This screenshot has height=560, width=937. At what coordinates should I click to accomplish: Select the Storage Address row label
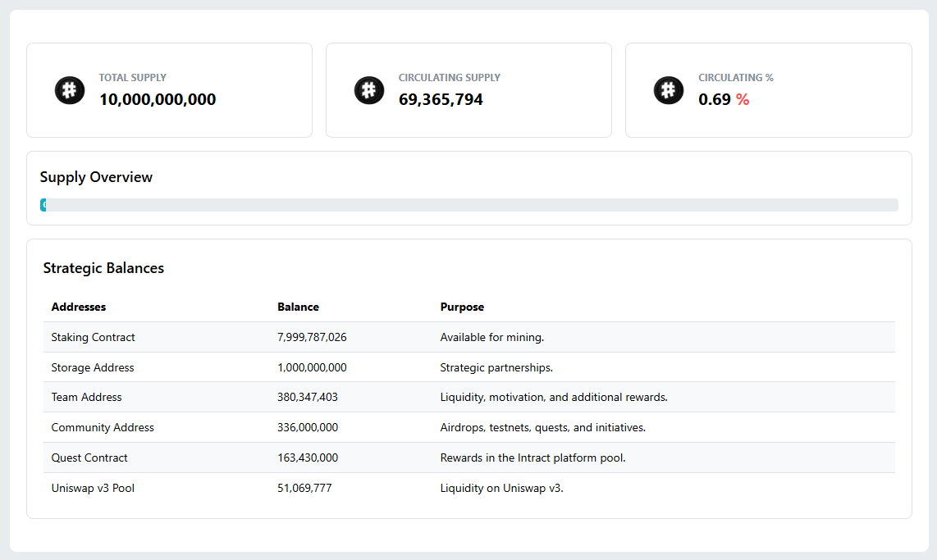(93, 368)
